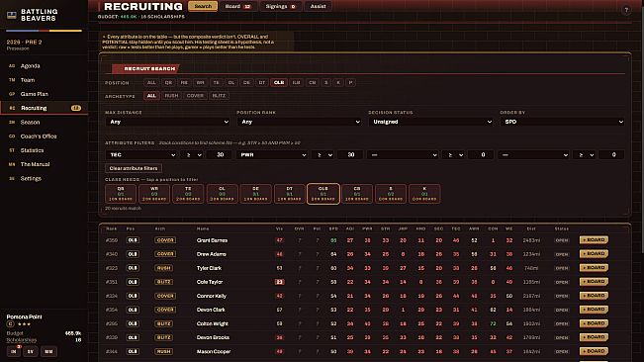Click Colton Wright's BLITZ archetype tag

point(163,323)
